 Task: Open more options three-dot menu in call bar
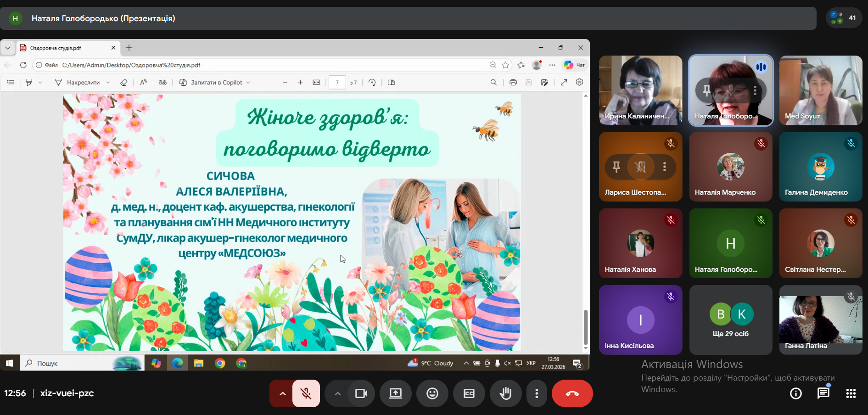tap(536, 393)
